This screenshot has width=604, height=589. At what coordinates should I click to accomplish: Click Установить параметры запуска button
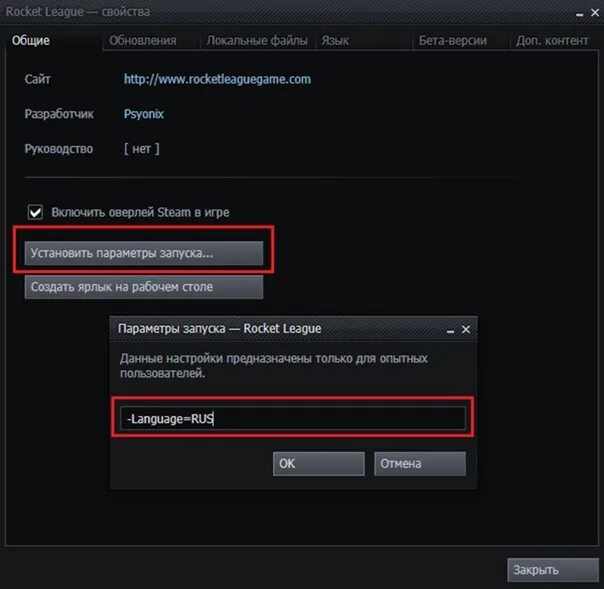pyautogui.click(x=144, y=253)
